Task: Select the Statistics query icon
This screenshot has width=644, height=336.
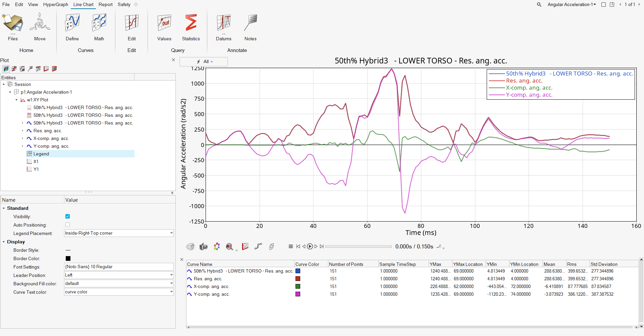Action: pos(191,23)
